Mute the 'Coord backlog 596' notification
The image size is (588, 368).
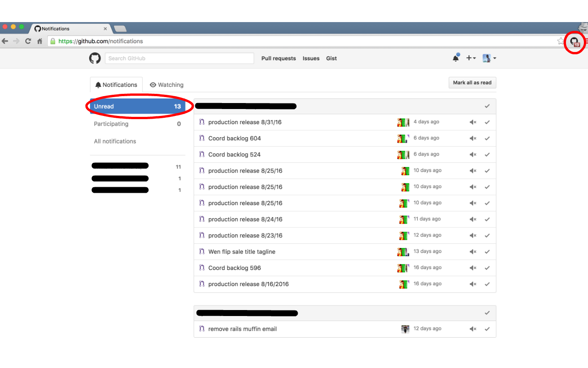(473, 267)
